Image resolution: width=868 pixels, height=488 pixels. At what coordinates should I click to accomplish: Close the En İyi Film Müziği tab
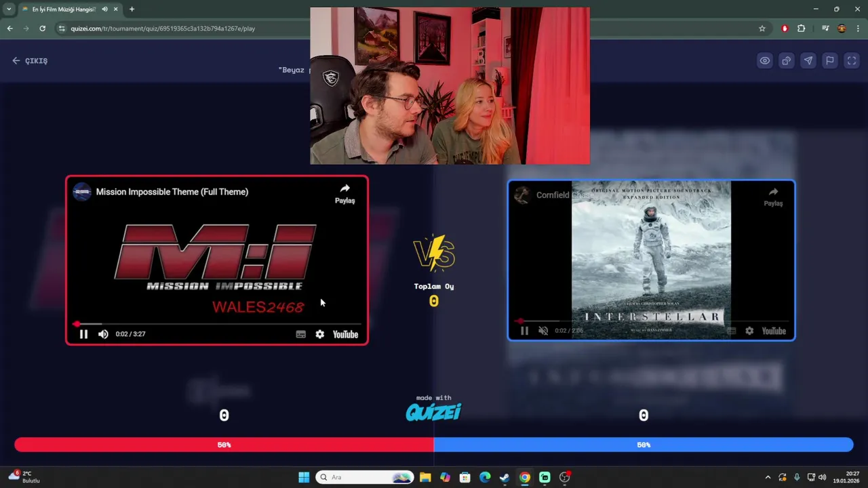116,9
